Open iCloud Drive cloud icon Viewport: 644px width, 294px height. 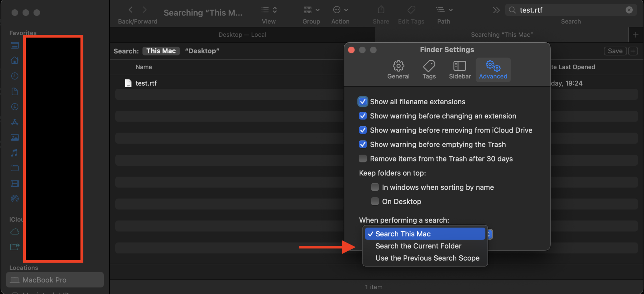tap(15, 232)
